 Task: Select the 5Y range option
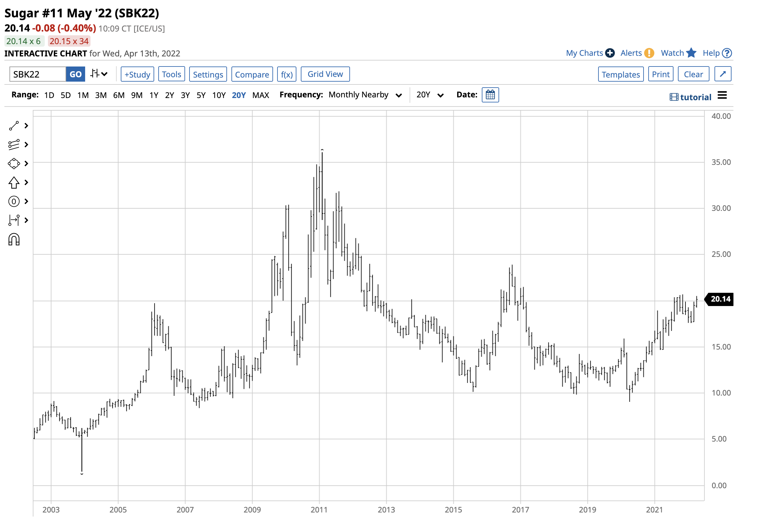pos(201,95)
